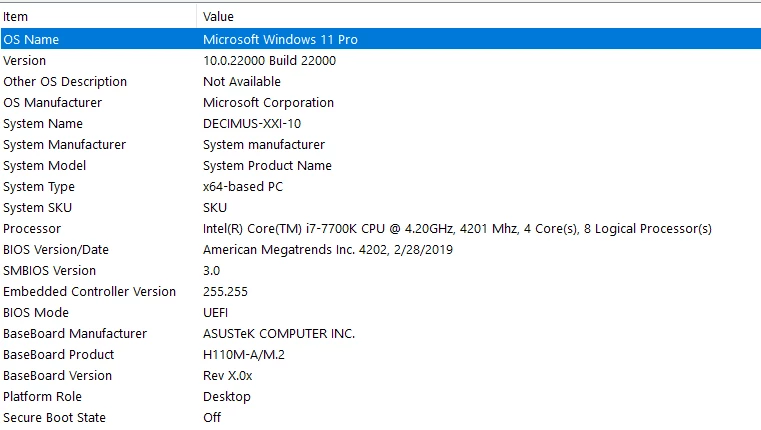Select the BaseBoard Product row label
Image resolution: width=761 pixels, height=430 pixels.
(59, 355)
